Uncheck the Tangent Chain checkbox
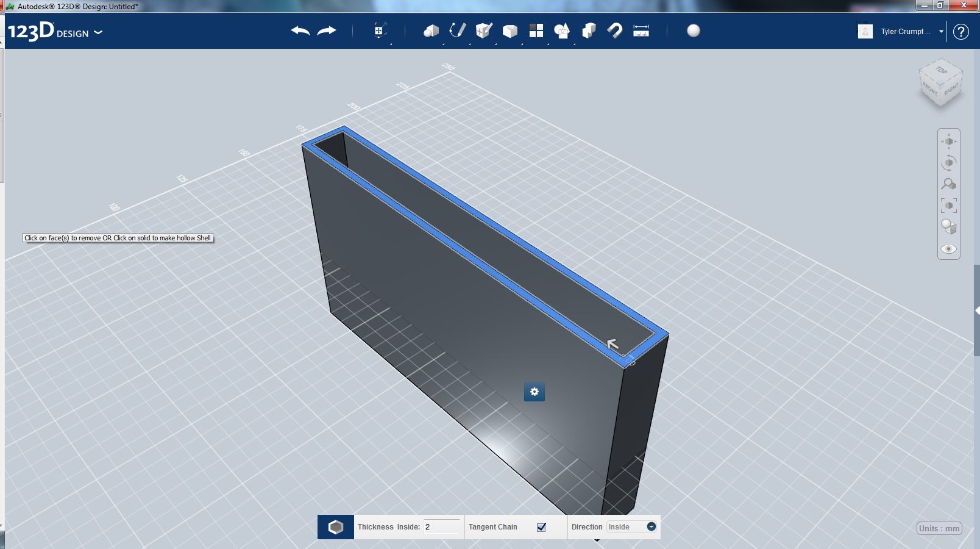 (541, 527)
